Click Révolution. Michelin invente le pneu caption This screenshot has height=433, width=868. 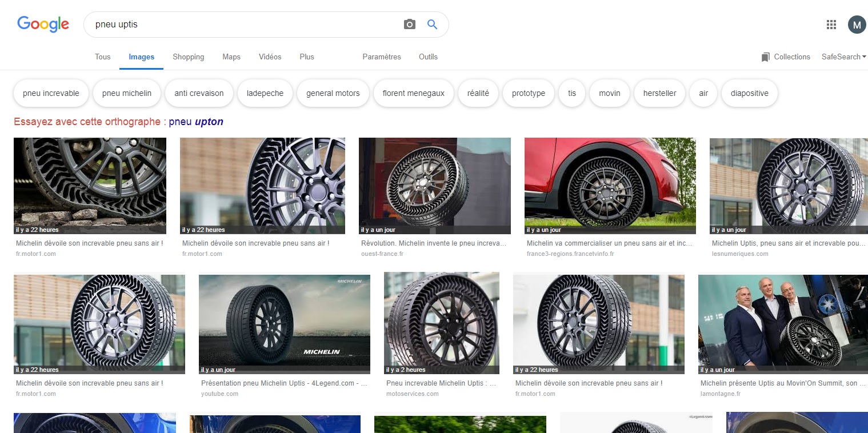click(434, 243)
